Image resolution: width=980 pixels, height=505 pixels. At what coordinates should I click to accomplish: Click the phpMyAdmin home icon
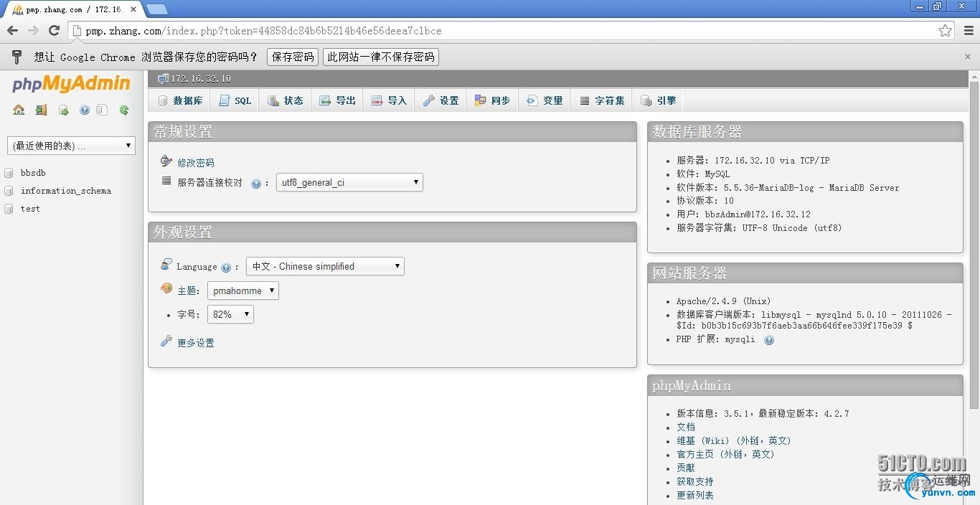click(x=19, y=110)
